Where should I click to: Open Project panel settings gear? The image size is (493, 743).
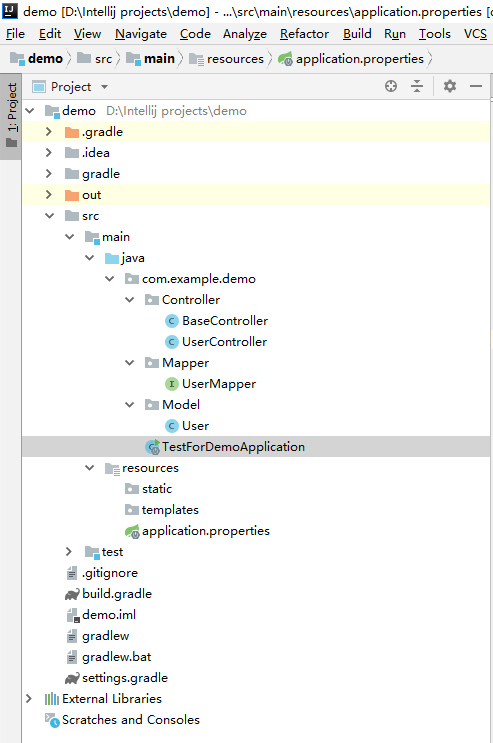(449, 86)
